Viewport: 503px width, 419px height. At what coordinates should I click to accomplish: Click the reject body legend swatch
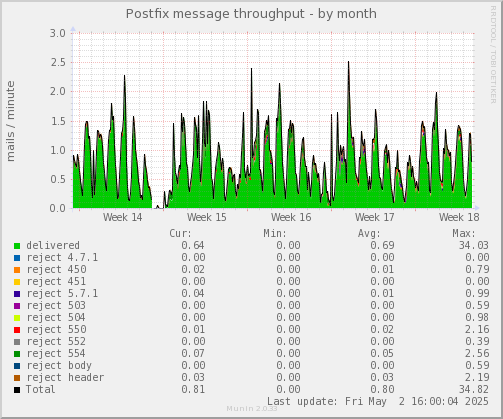pos(17,366)
